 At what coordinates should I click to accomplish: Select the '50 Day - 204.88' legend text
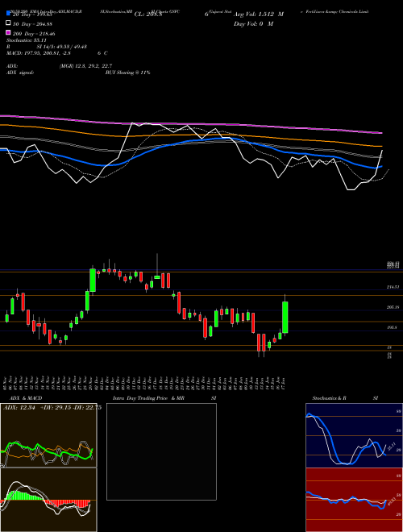pos(32,24)
